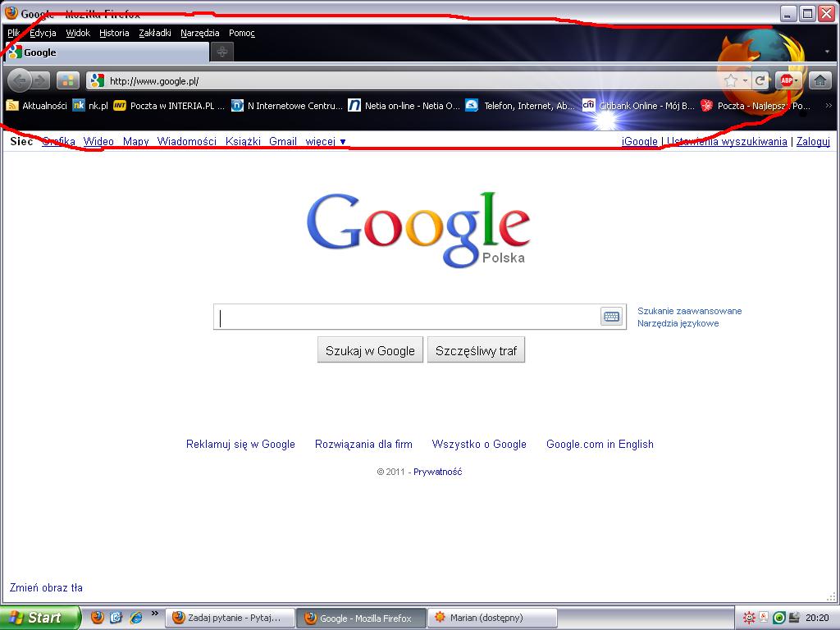This screenshot has height=630, width=840.
Task: Open a new tab with the plus button
Action: (221, 52)
